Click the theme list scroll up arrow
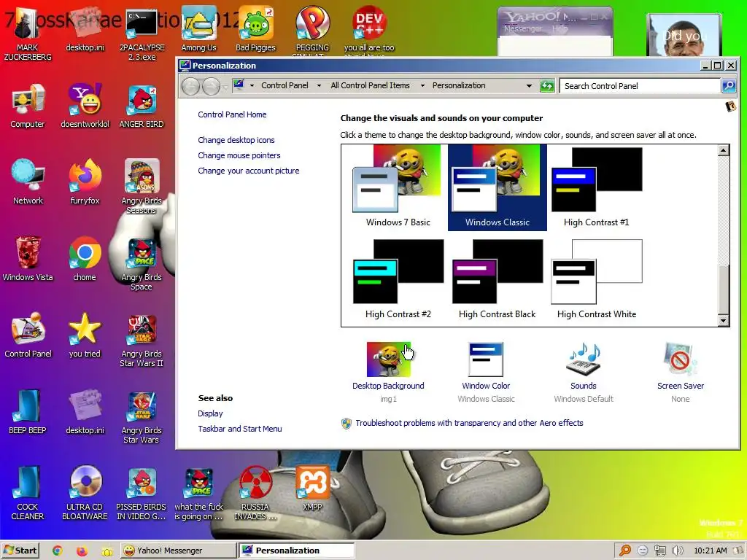Screen dimensions: 747x560 (723, 150)
